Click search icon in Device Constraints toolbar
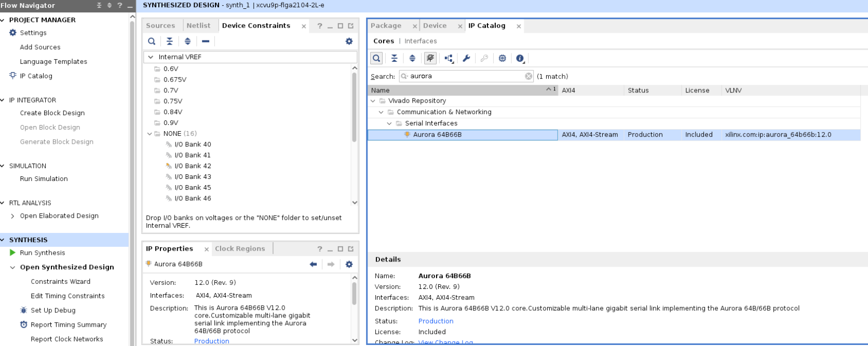The height and width of the screenshot is (346, 868). pos(152,41)
